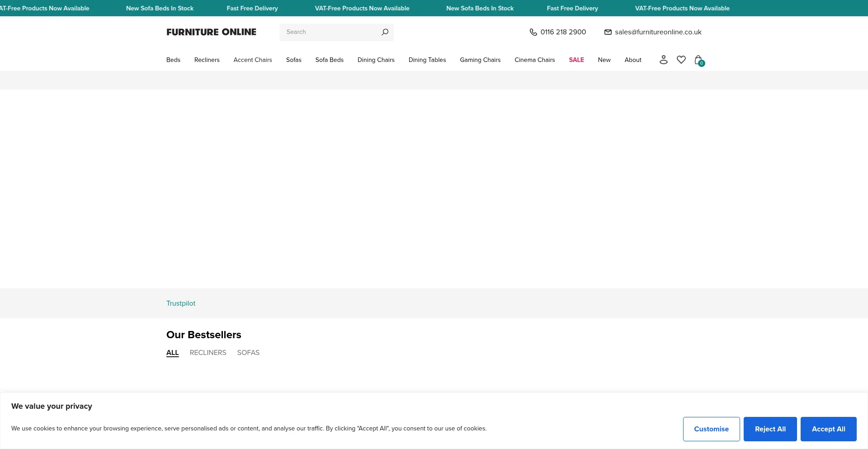The width and height of the screenshot is (868, 449).
Task: Open the Sofa Beds menu
Action: click(x=329, y=60)
